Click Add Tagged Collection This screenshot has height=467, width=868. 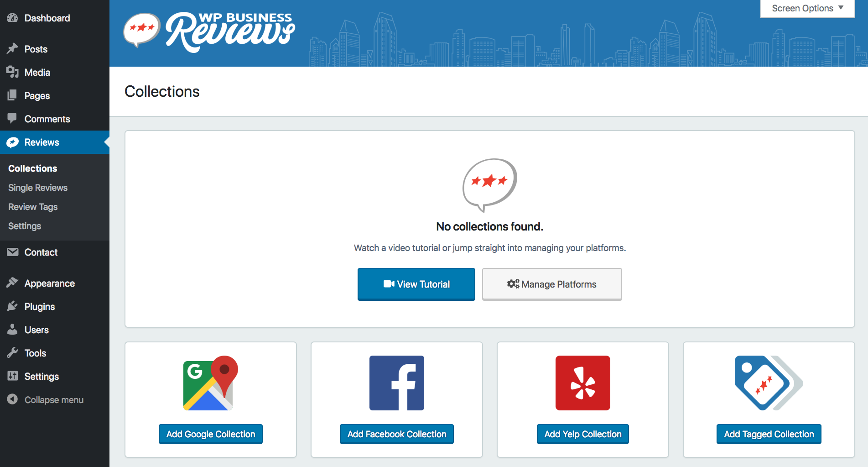(x=769, y=434)
